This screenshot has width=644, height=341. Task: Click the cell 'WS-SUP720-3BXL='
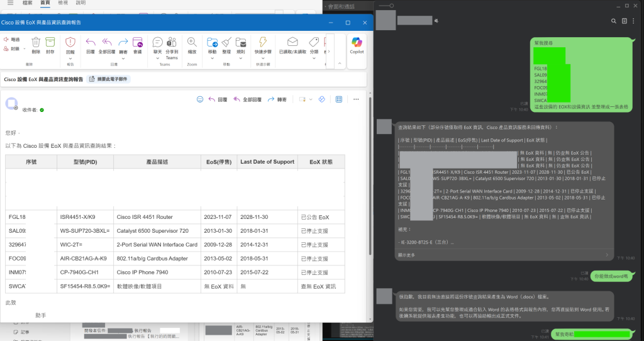click(x=85, y=231)
